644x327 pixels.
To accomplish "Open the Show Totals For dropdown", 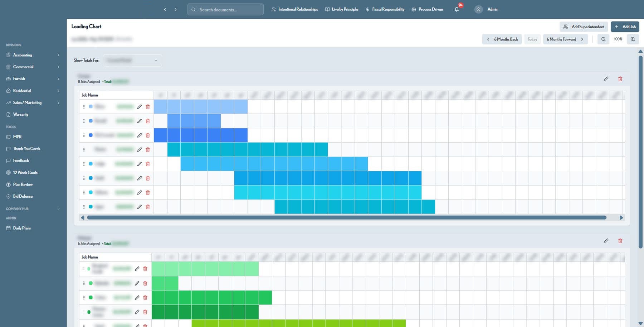I will point(132,61).
